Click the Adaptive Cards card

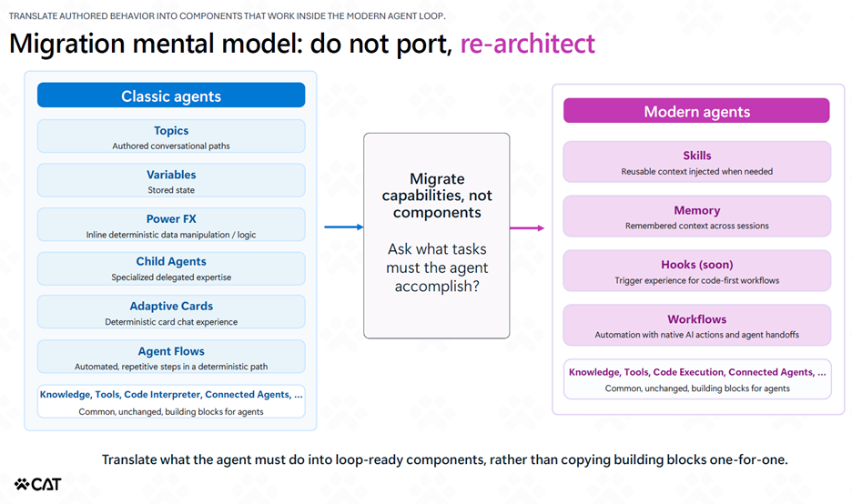point(171,312)
